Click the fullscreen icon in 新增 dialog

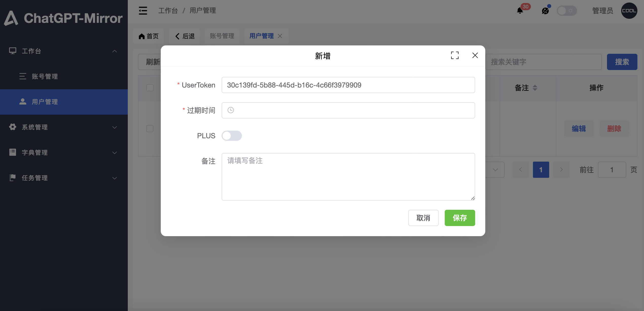click(x=455, y=55)
